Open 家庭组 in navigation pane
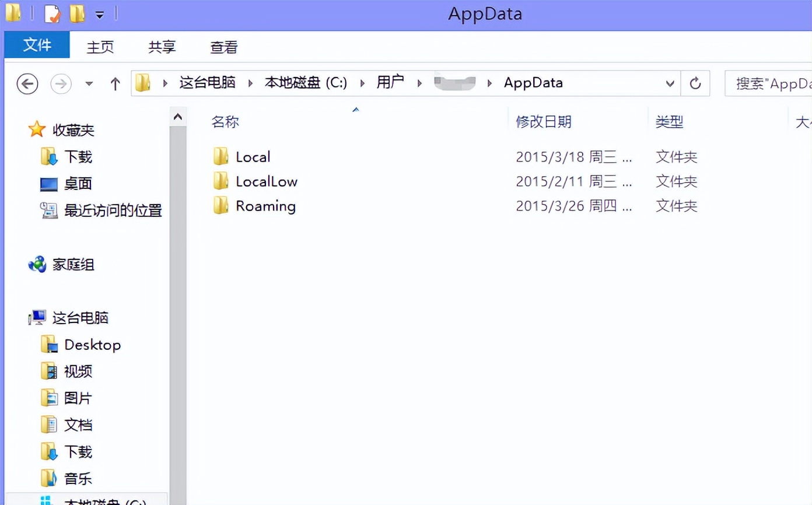Image resolution: width=812 pixels, height=505 pixels. click(x=73, y=265)
